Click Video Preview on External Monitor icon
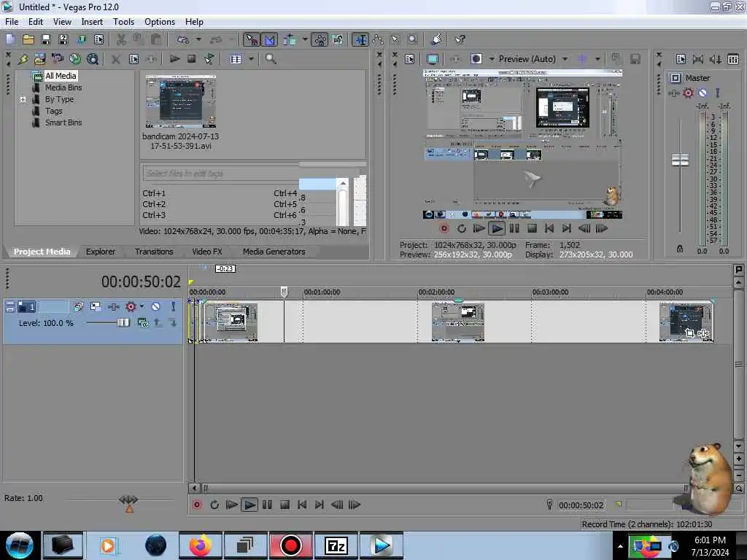This screenshot has width=747, height=560. pyautogui.click(x=433, y=59)
